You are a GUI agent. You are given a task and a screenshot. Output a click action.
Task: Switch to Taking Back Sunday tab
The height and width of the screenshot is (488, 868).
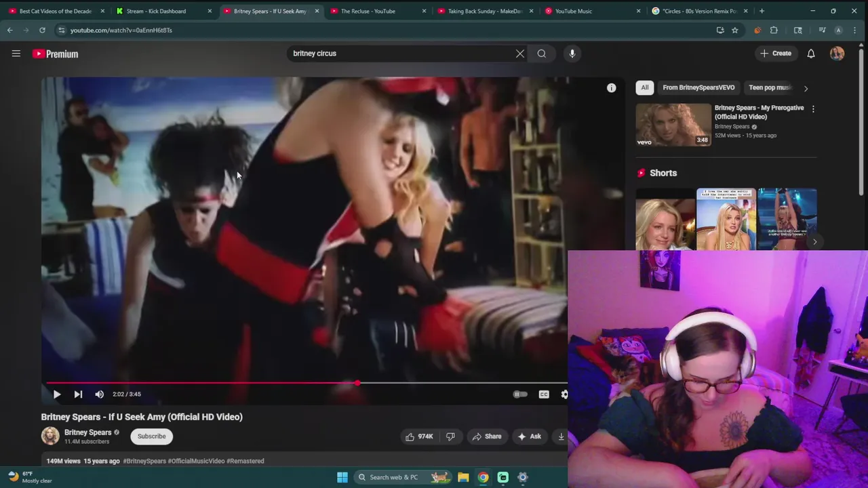[485, 11]
